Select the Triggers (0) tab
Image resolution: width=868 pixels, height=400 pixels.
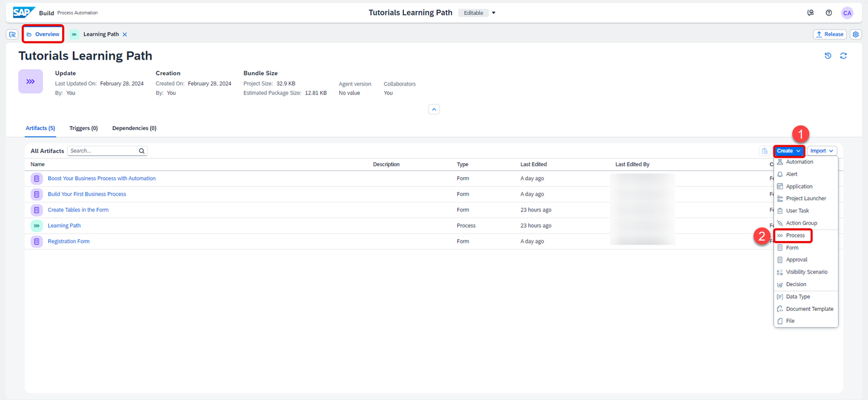(84, 128)
